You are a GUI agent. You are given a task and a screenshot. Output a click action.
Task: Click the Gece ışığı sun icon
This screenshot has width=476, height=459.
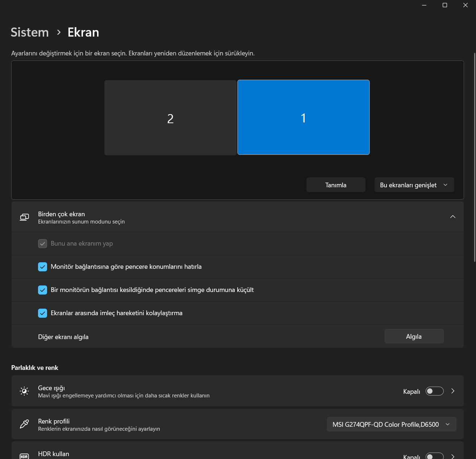click(24, 391)
